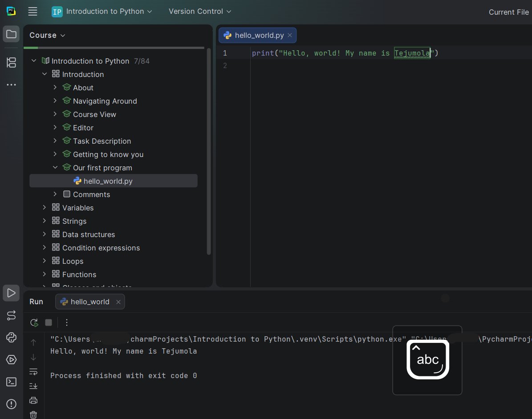Click the down arrow in the Run console
Image resolution: width=532 pixels, height=419 pixels.
tap(33, 357)
